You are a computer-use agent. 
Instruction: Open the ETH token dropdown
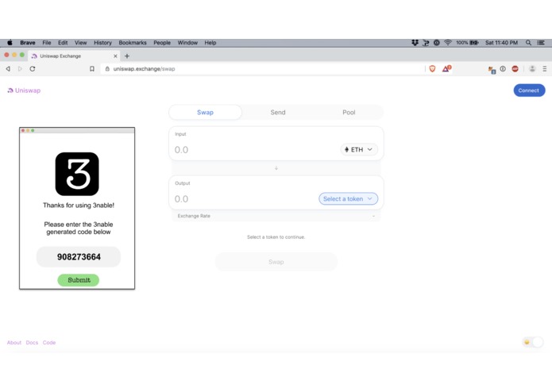tap(359, 149)
